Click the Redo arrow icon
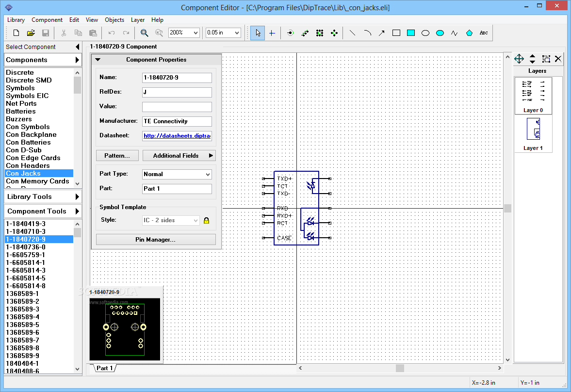 (x=126, y=33)
